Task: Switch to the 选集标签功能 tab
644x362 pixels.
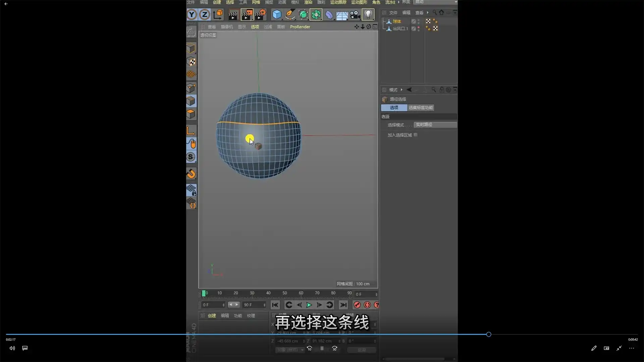Action: [421, 108]
